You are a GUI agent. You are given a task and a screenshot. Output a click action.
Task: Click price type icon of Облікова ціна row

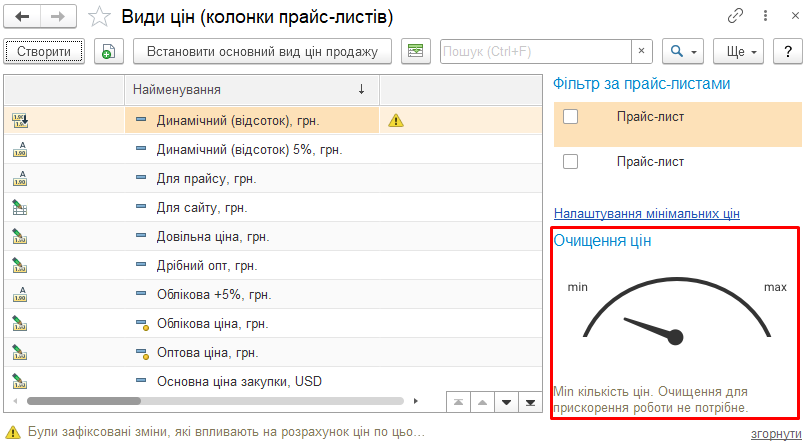click(x=20, y=323)
